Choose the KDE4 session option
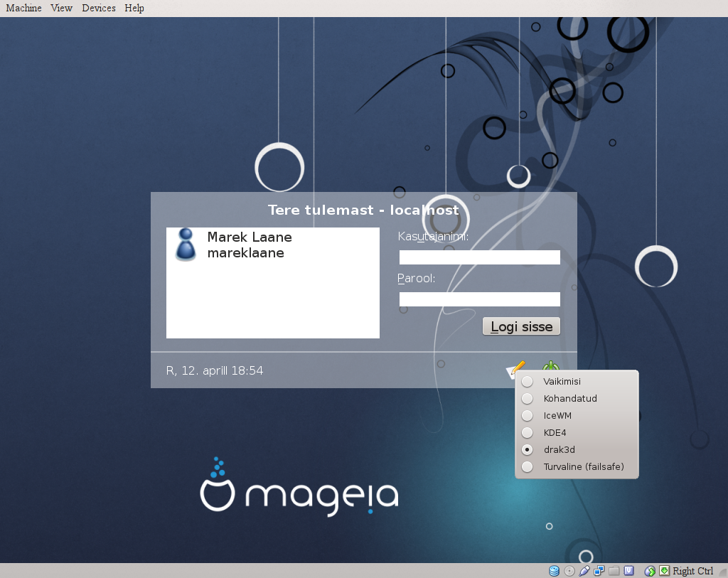 [577, 433]
